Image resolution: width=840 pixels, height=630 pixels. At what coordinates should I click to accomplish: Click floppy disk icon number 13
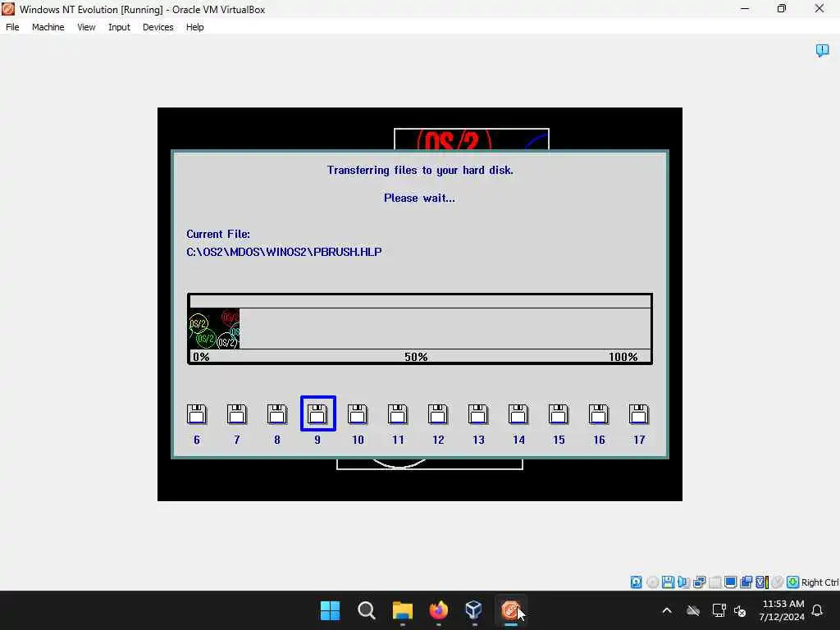[478, 414]
